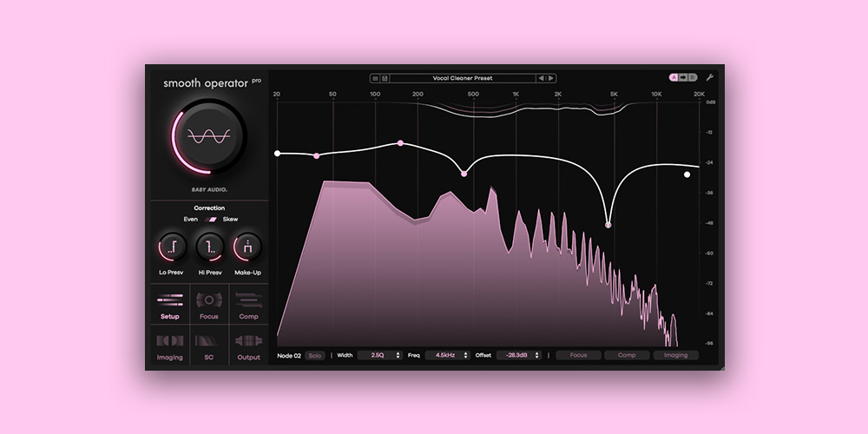This screenshot has height=434, width=868.
Task: Click the large main smoothing knob
Action: click(208, 135)
